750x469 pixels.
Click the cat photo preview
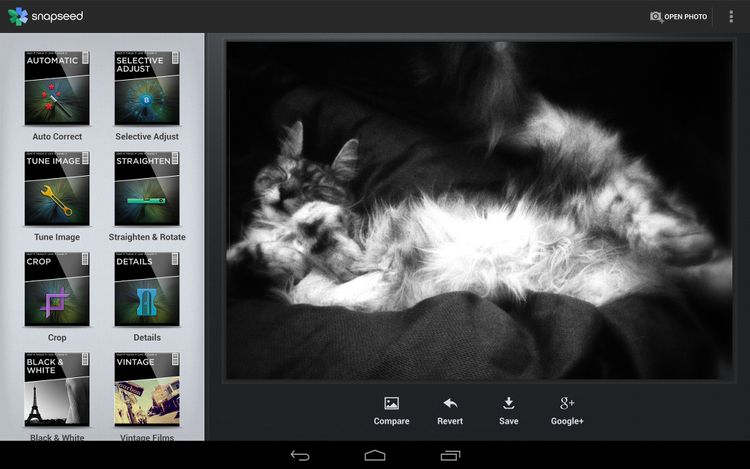tap(477, 209)
